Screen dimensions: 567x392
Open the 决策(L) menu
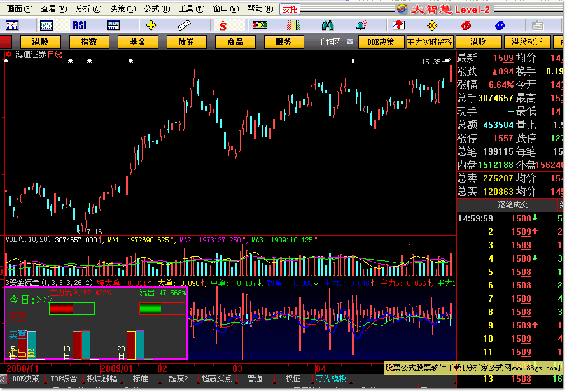point(123,9)
